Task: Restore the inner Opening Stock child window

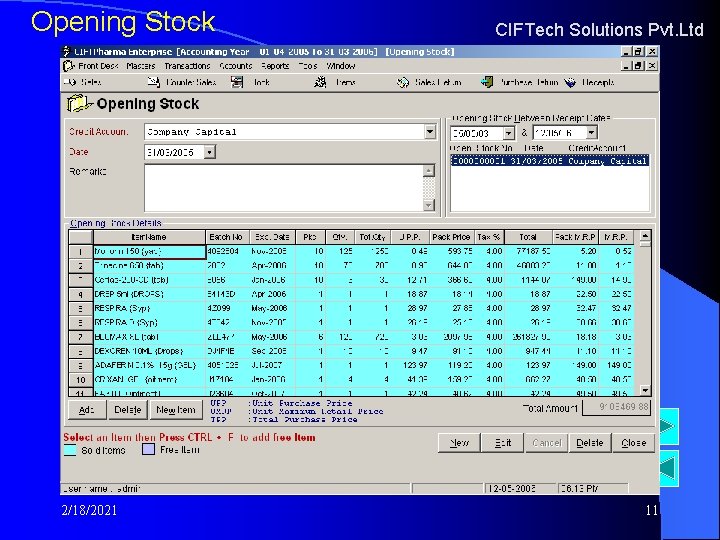Action: point(638,66)
